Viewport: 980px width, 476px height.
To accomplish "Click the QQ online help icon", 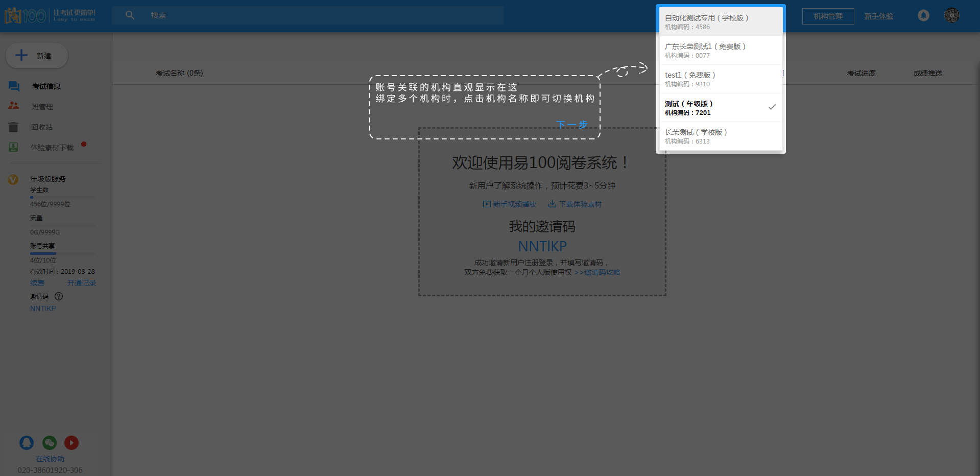I will 27,442.
